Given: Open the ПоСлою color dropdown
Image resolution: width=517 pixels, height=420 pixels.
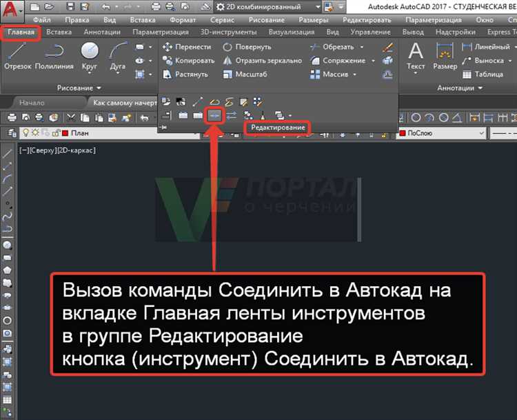Looking at the screenshot, I should pyautogui.click(x=482, y=133).
